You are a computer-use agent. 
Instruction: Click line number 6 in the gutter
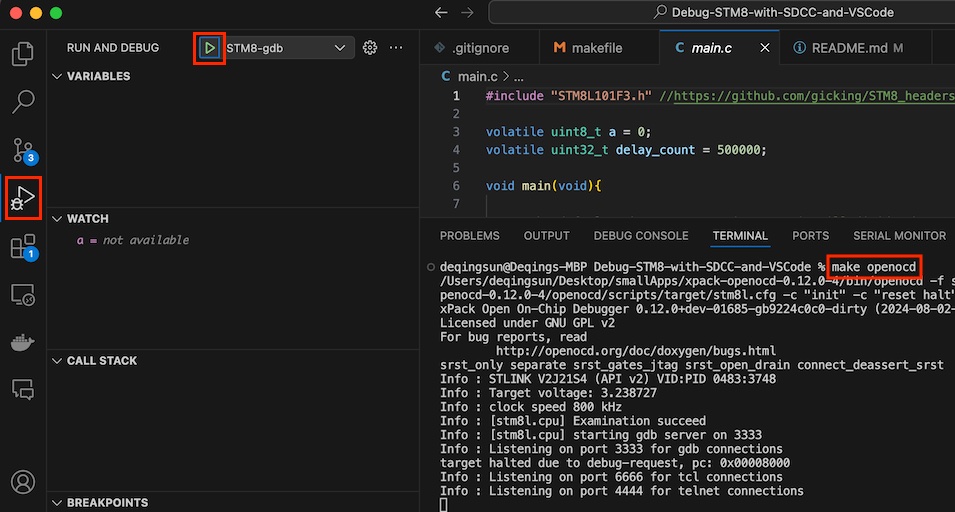pyautogui.click(x=456, y=186)
